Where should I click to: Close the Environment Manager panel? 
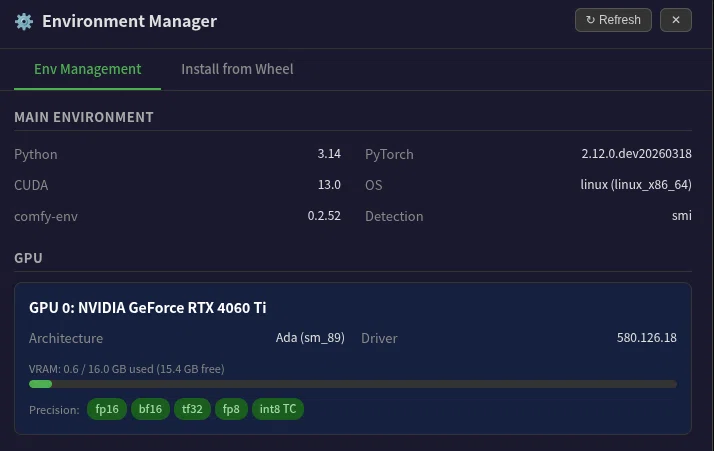pos(676,20)
